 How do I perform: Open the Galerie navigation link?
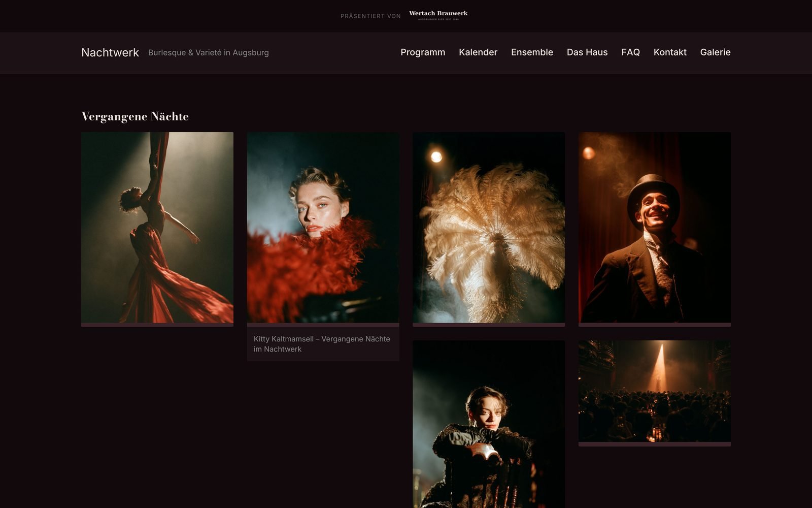[x=715, y=52]
